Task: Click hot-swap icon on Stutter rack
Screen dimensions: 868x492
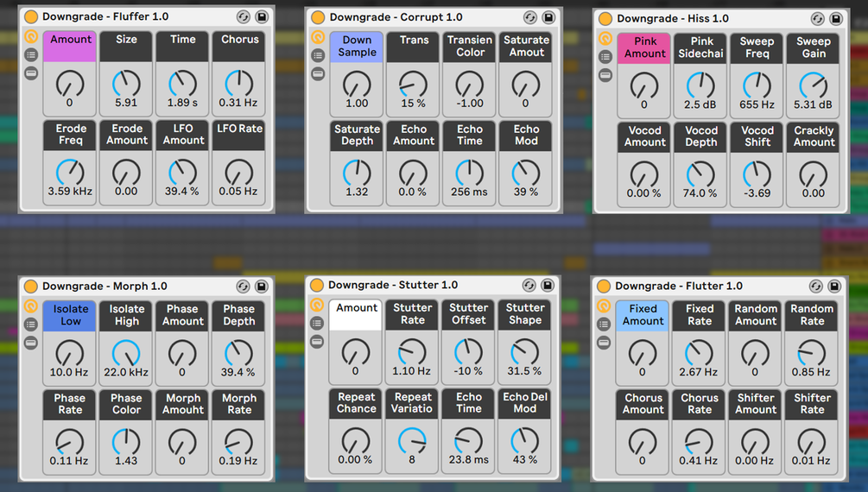Action: [529, 286]
